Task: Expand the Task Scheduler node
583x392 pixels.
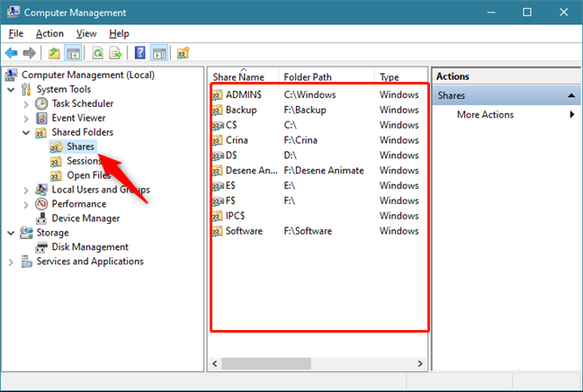Action: tap(26, 104)
